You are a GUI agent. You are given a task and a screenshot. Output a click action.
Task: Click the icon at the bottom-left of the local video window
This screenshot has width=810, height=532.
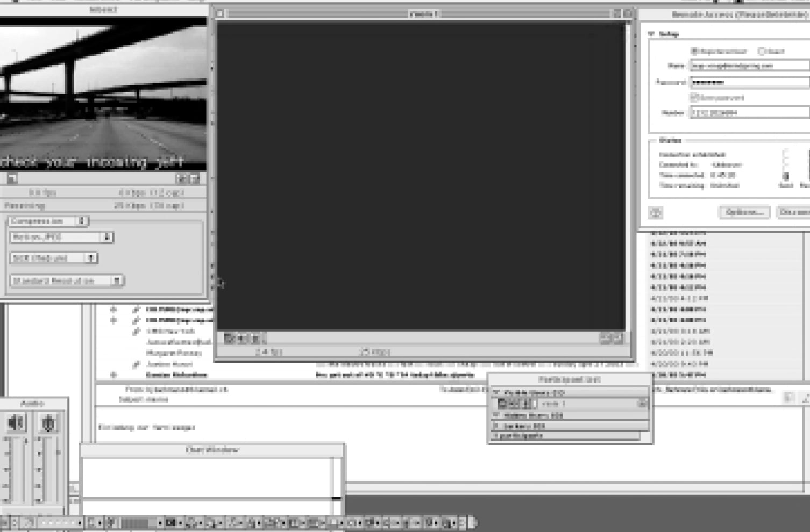click(11, 179)
